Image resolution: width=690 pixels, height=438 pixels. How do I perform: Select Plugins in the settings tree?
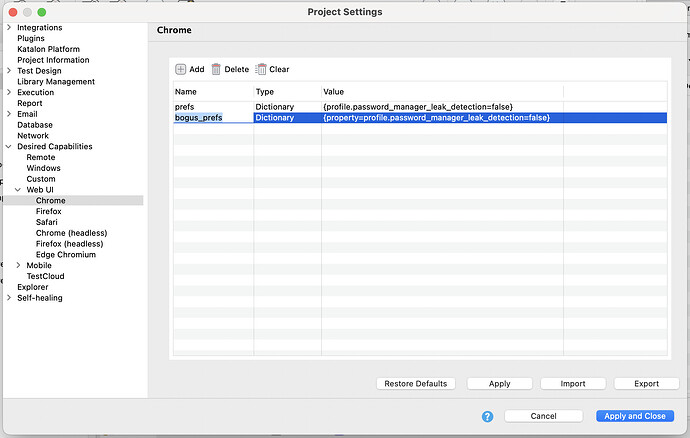pyautogui.click(x=31, y=38)
